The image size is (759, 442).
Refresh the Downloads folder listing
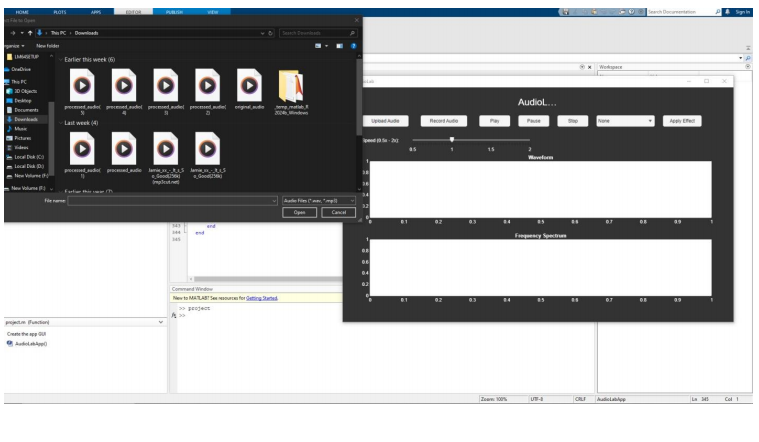(x=271, y=33)
